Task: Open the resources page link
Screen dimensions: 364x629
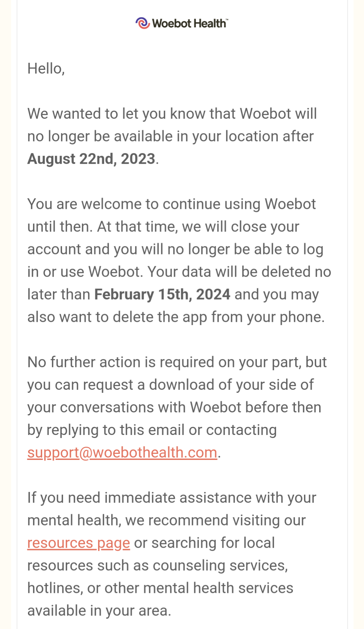Action: tap(79, 543)
